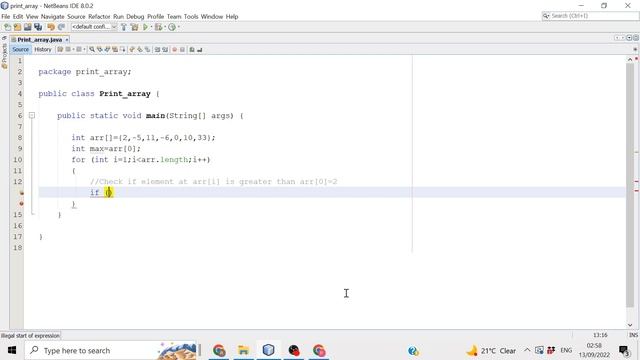Image resolution: width=640 pixels, height=360 pixels.
Task: Open the Edit menu
Action: click(18, 17)
